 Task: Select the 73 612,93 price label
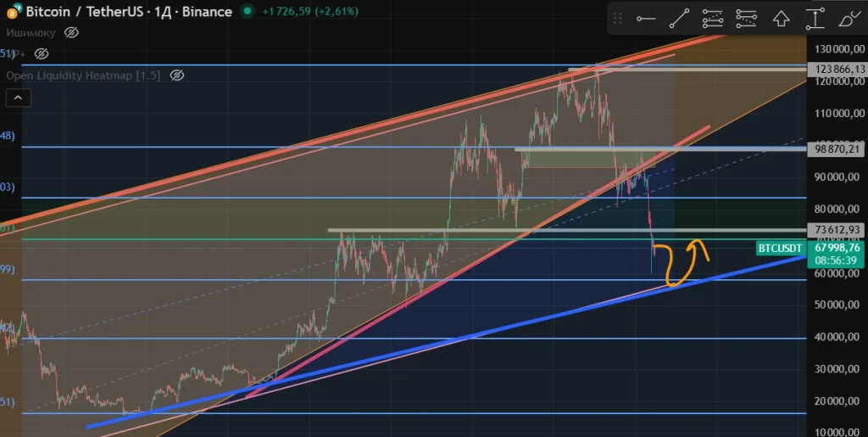[x=836, y=229]
